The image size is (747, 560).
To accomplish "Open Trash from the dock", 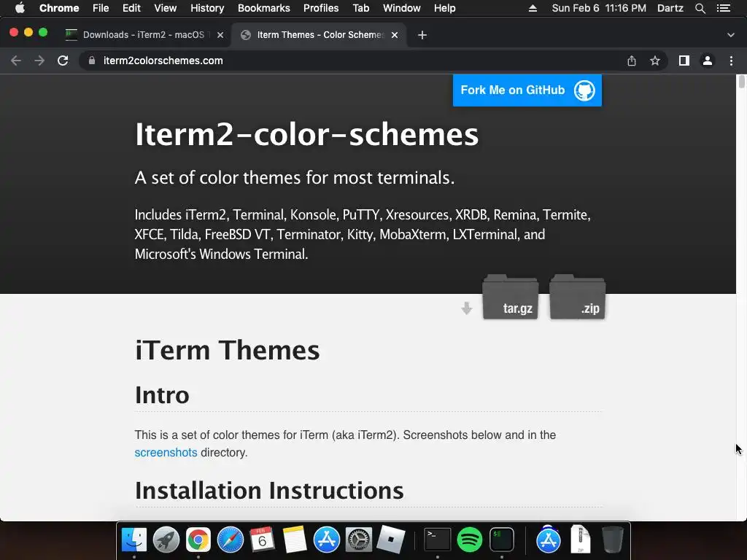I will [612, 540].
